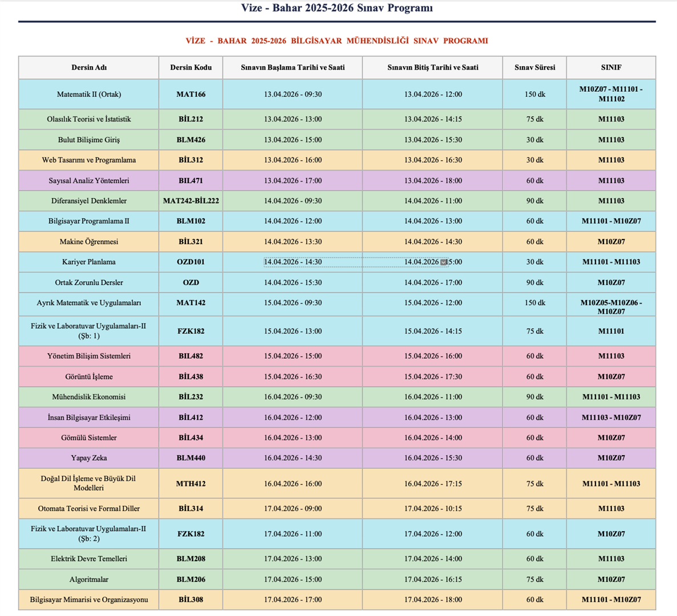Click the 'Görüntü İşleme' course row

[89, 376]
